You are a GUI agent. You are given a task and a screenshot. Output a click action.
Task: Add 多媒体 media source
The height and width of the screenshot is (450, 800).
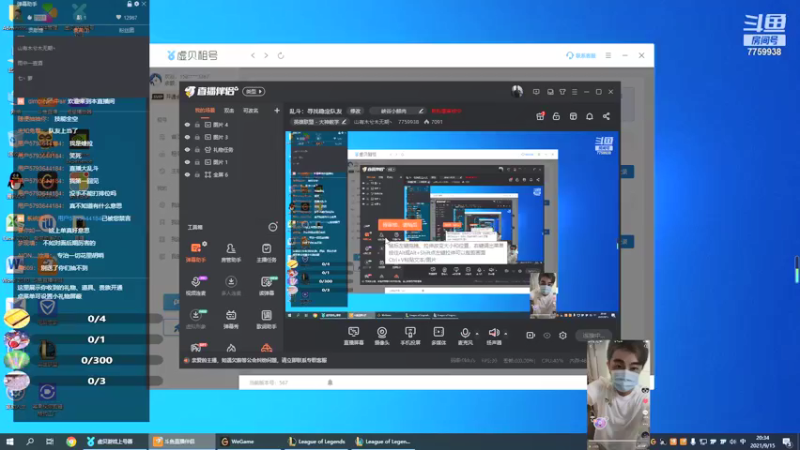(x=438, y=336)
